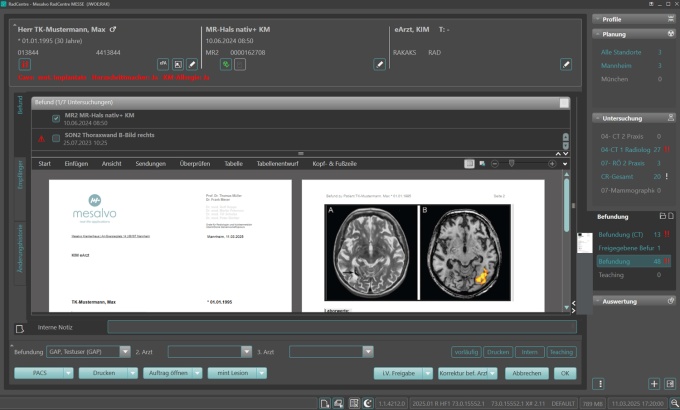Open the three-dot menu icon at bottom right
The image size is (680, 410).
coord(600,384)
